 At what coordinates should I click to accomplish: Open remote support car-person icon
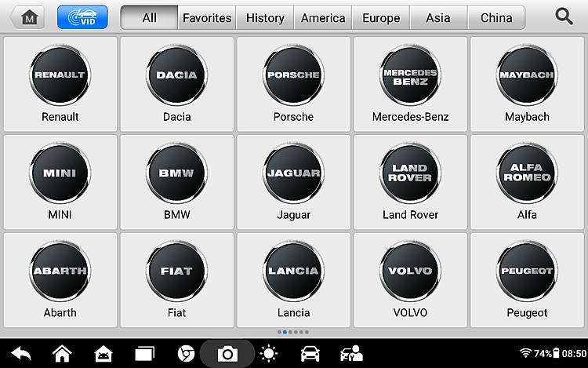[351, 354]
